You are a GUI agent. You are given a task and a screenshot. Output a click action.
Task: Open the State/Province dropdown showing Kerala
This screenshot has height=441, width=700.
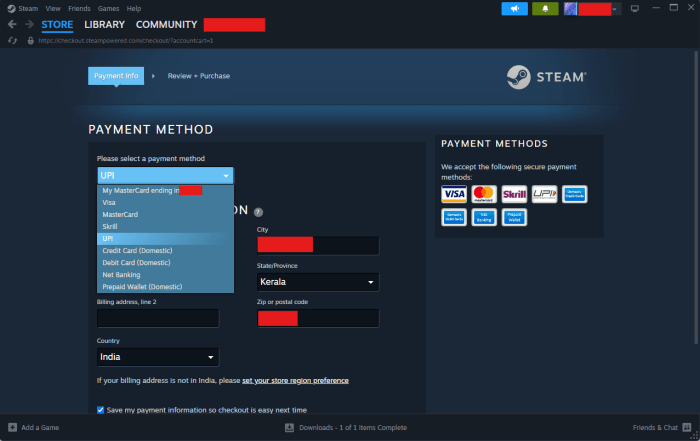[x=318, y=282]
